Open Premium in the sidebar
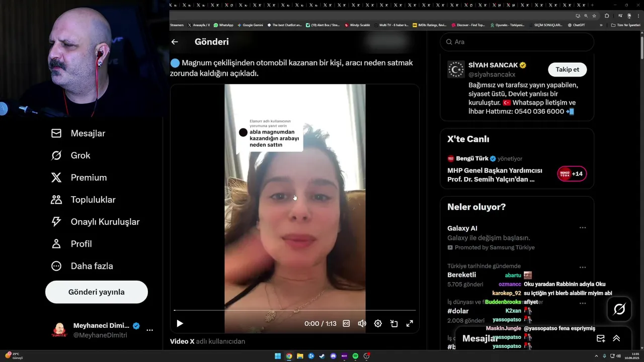644x362 pixels. [79, 177]
